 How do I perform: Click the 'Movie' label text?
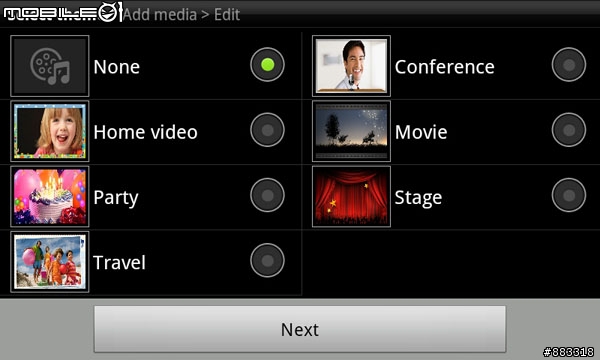click(x=421, y=132)
